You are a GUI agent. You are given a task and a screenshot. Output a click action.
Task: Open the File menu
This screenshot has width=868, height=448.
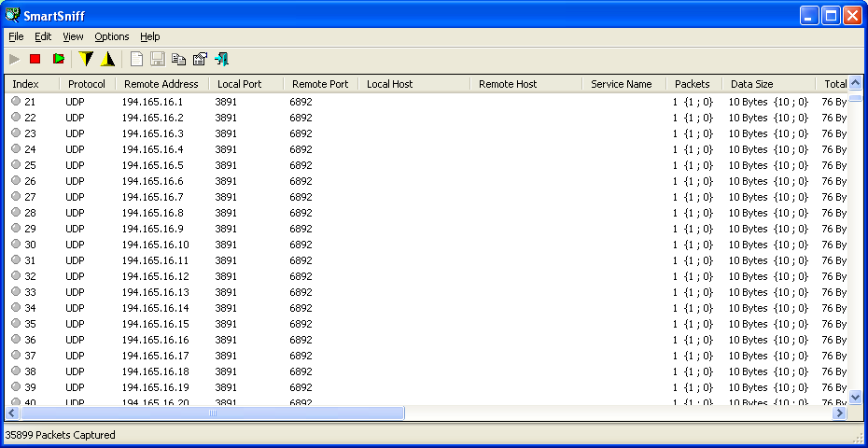[x=16, y=36]
